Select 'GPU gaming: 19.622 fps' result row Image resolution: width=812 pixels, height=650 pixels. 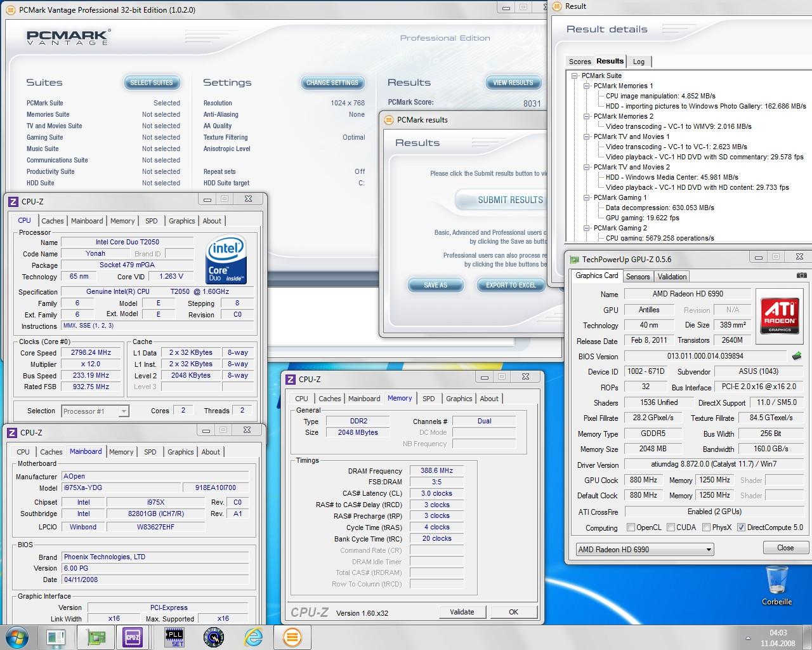[x=642, y=218]
